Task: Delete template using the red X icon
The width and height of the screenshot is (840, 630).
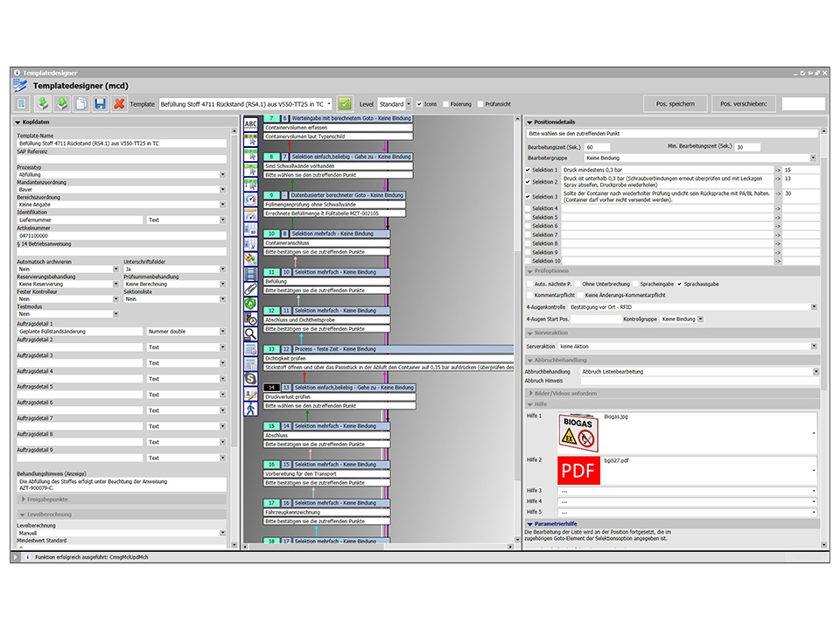Action: (119, 103)
